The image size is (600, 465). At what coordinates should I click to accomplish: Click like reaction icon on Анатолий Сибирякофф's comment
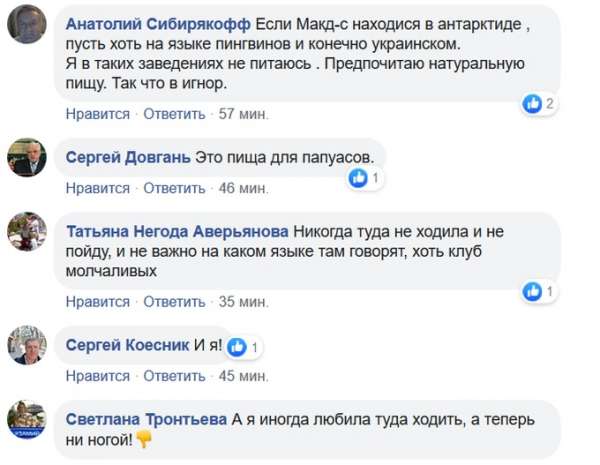coord(533,103)
